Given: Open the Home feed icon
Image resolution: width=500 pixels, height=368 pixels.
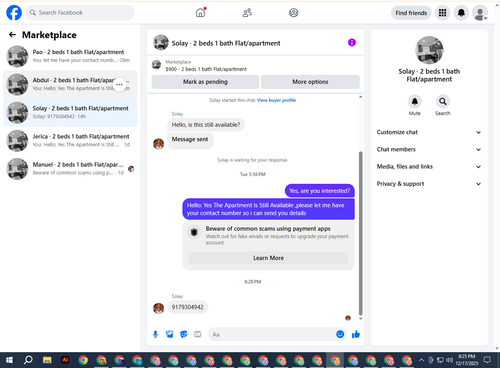Looking at the screenshot, I should 200,13.
